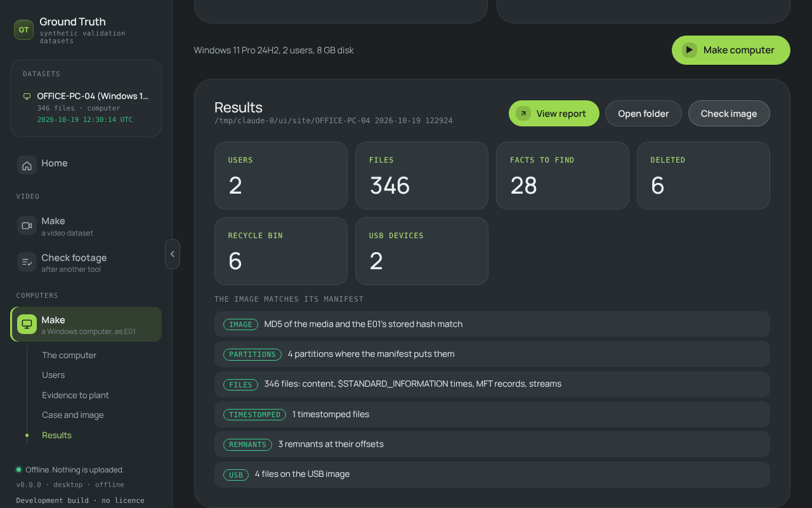Click the FILES tag in manifest list
The height and width of the screenshot is (508, 812).
pos(240,384)
